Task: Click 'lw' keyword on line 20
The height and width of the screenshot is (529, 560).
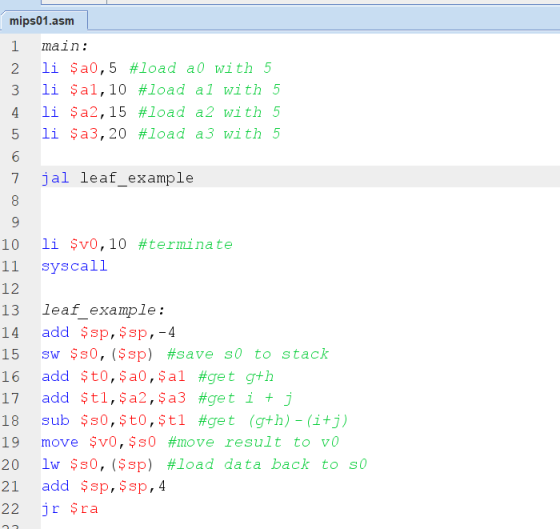Action: [x=51, y=464]
